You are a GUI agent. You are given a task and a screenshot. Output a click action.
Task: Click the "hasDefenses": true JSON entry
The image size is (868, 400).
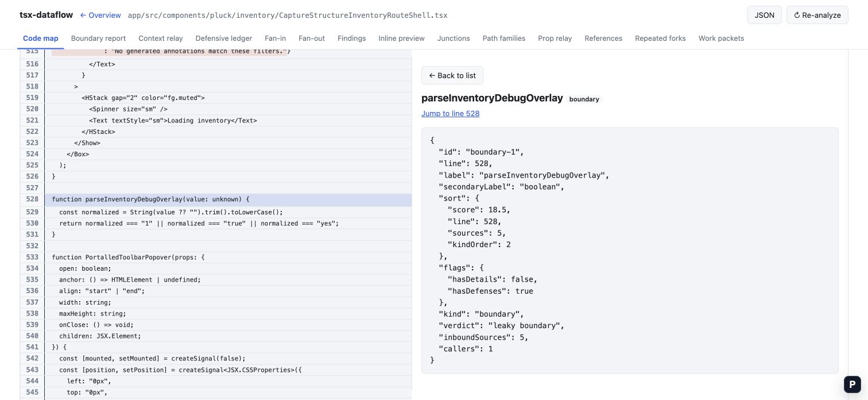[x=490, y=291]
